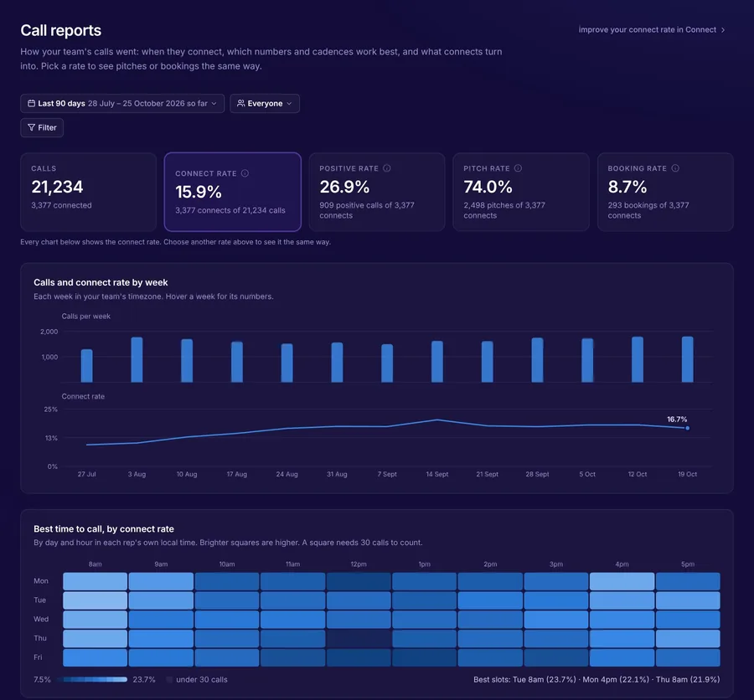Click the info icon beside Positive Rate
The height and width of the screenshot is (700, 754).
pyautogui.click(x=386, y=168)
